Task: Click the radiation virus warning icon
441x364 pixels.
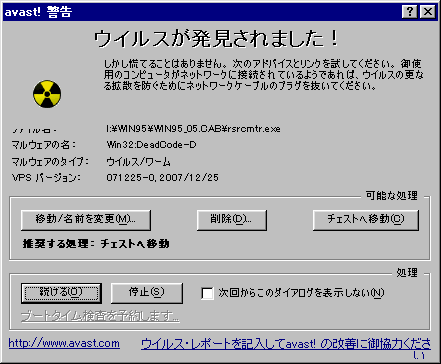Action: [47, 94]
